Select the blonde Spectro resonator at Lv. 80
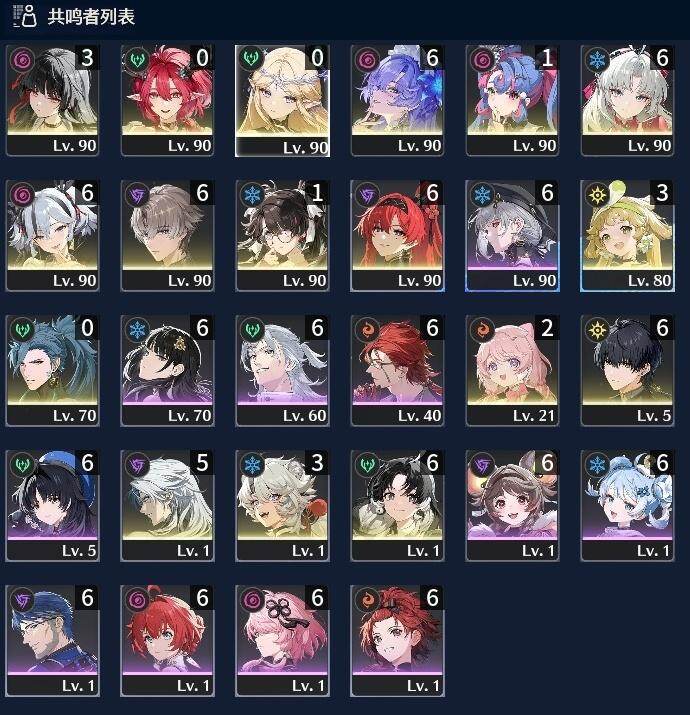The width and height of the screenshot is (690, 715). pos(627,235)
